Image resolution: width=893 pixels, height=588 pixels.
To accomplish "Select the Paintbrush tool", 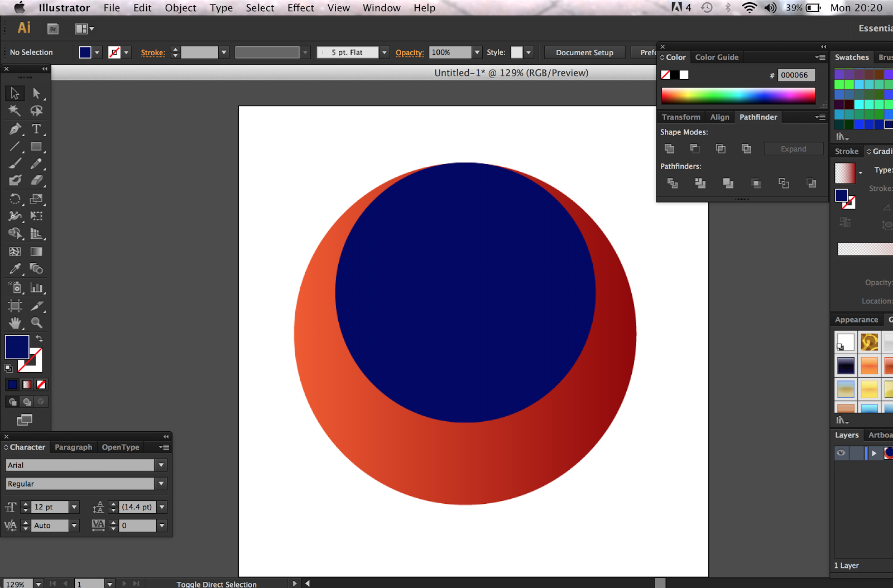I will pos(15,163).
